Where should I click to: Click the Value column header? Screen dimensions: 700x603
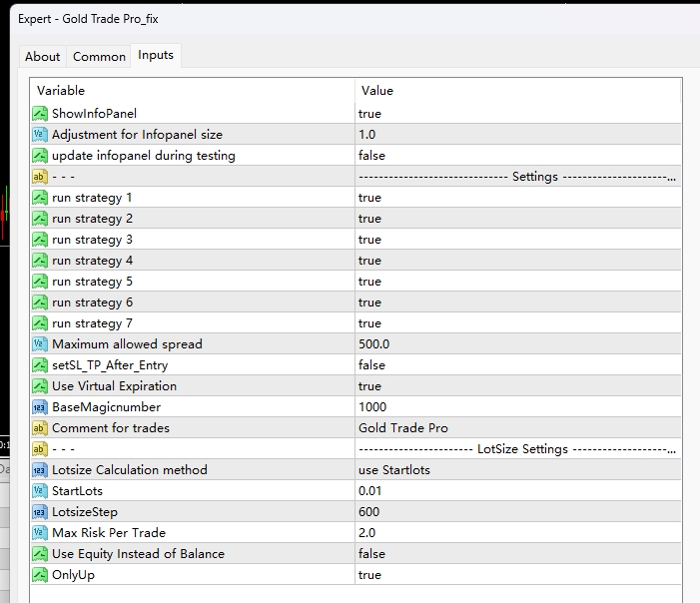[x=518, y=91]
